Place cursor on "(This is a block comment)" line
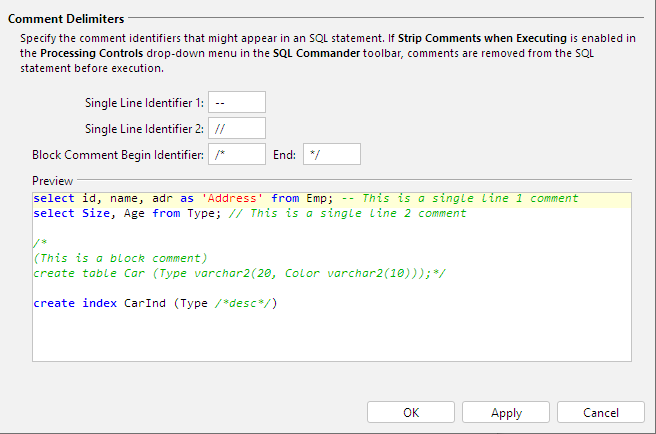656x434 pixels. [120, 258]
